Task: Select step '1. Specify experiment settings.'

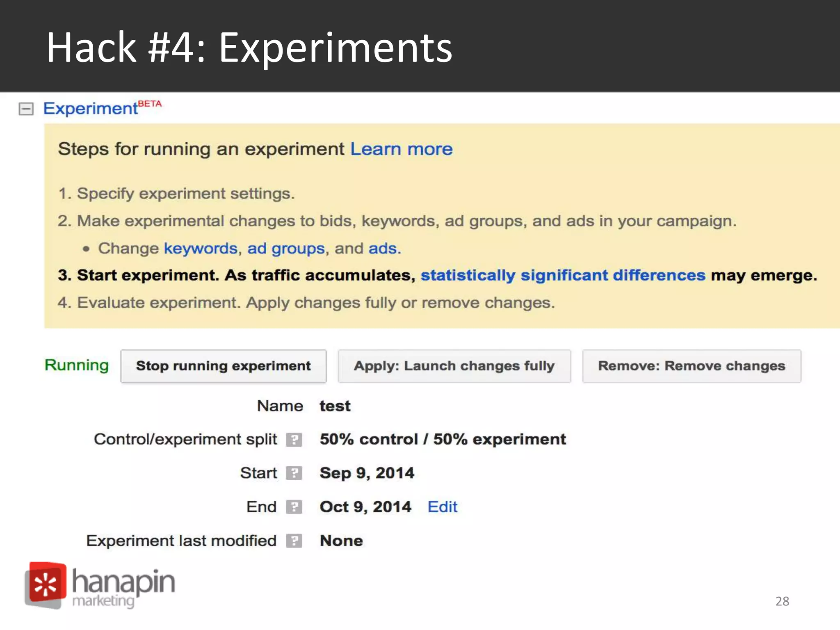Action: (176, 194)
